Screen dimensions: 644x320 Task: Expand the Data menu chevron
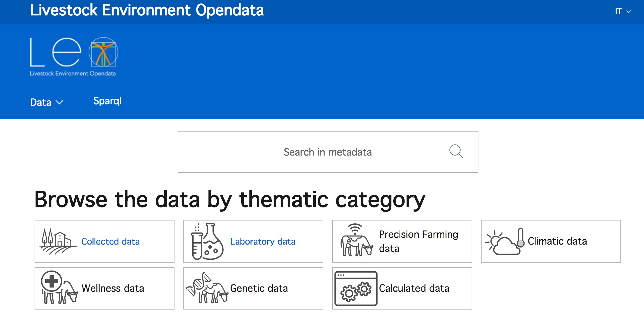(60, 102)
